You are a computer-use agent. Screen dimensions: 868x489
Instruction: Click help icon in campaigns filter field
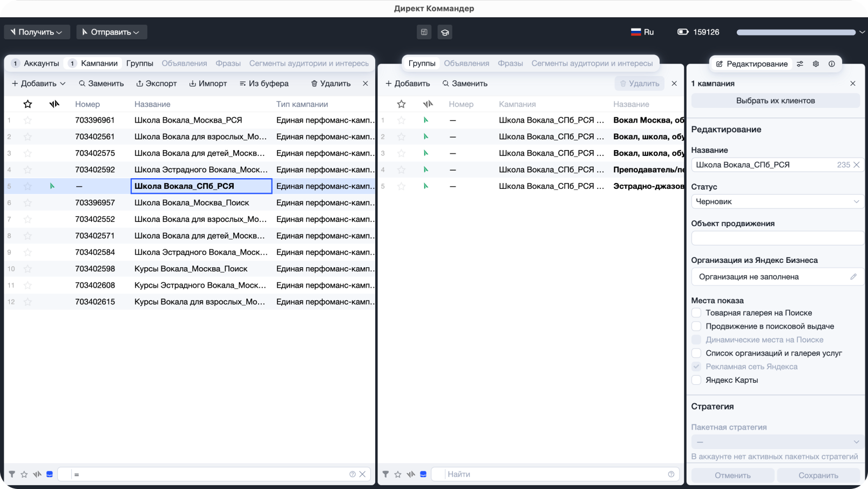[x=352, y=474]
